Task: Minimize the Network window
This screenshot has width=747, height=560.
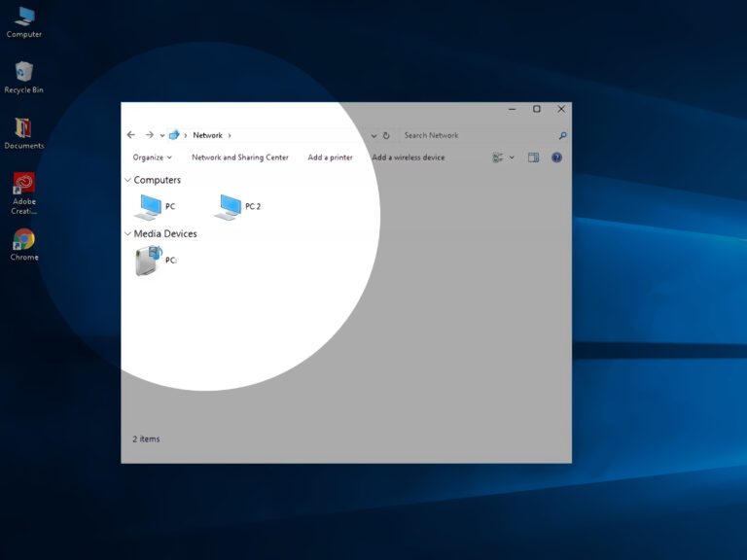Action: tap(513, 109)
